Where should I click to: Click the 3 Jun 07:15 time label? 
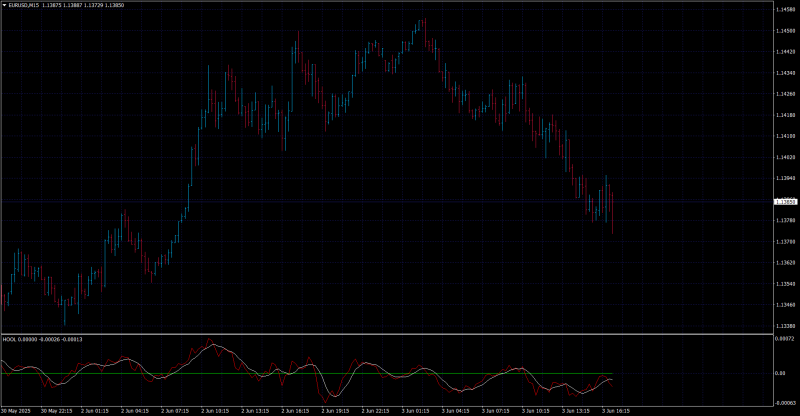(495, 411)
